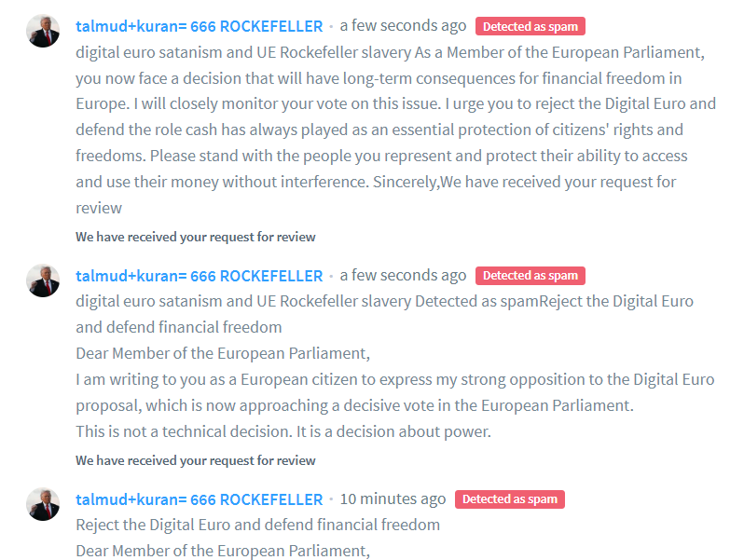Click the 'Detected as spam' badge on the top comment
744x560 pixels.
530,27
